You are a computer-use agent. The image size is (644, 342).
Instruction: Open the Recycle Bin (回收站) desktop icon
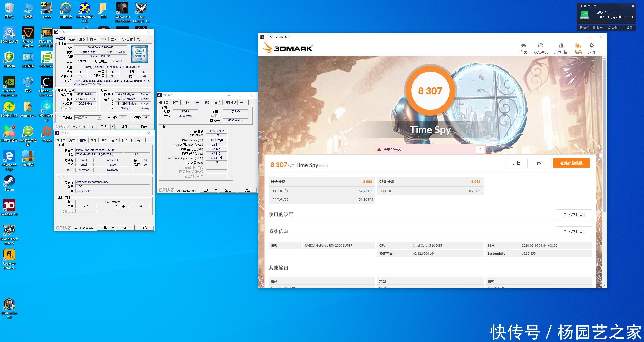(x=9, y=10)
